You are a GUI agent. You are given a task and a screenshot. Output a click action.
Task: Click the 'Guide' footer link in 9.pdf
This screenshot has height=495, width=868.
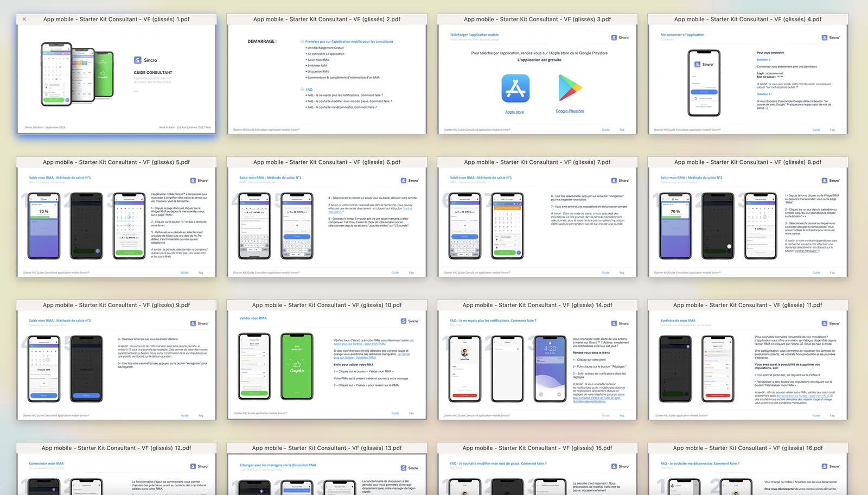184,416
